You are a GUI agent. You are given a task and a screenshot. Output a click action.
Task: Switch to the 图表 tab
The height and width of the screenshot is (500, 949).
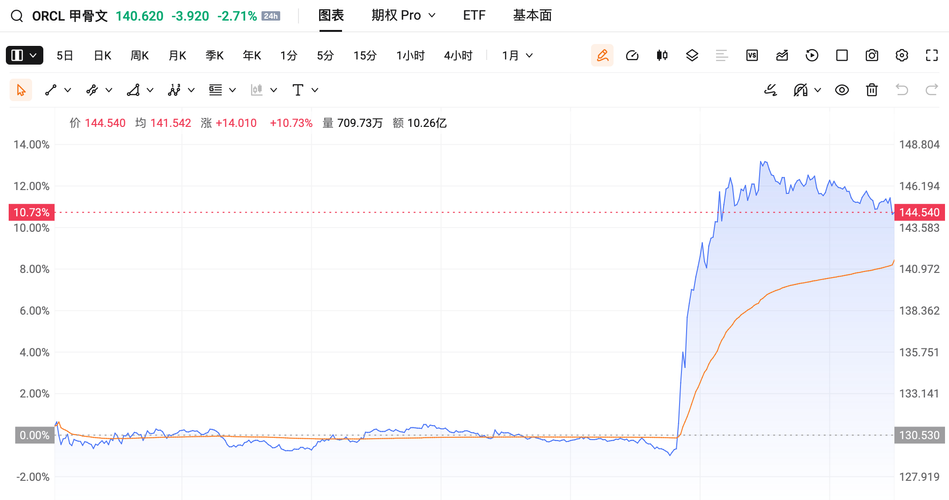pyautogui.click(x=331, y=16)
